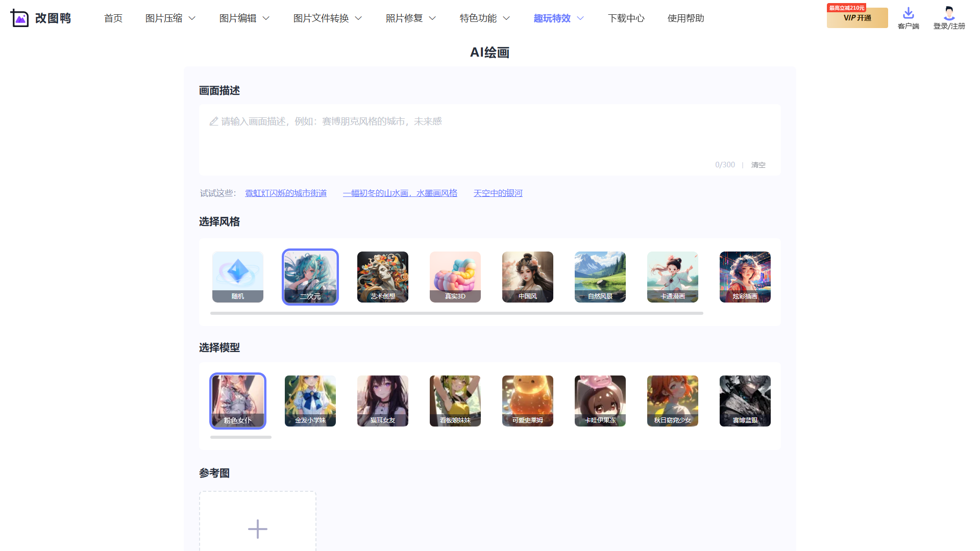Open the 客户端 download icon
Screen dimensions: 980x551
tap(909, 13)
